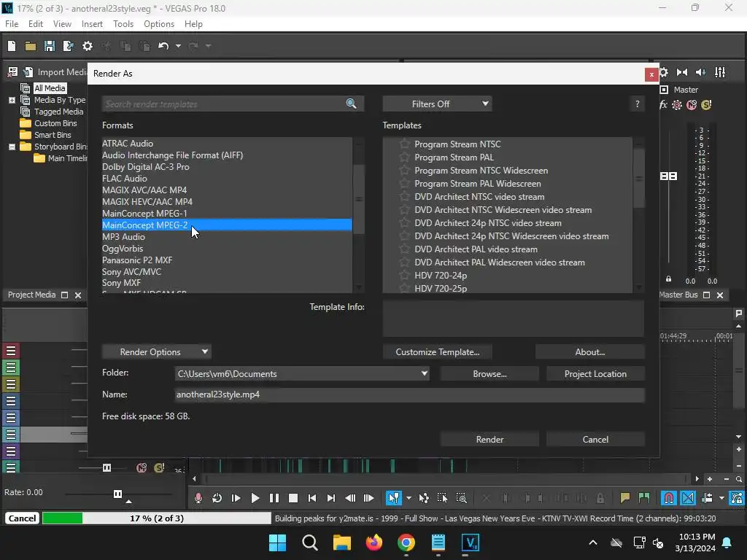Open mixing console sliders icon
This screenshot has width=747, height=560.
720,72
